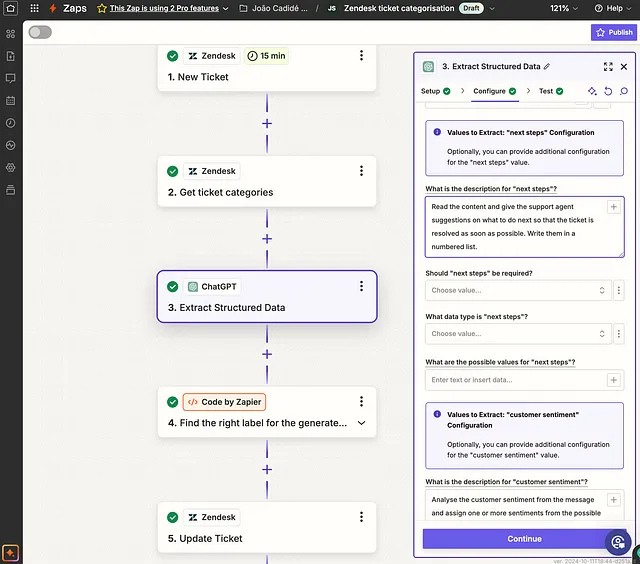
Task: Select the 5. Update Ticket step card
Action: point(267,527)
